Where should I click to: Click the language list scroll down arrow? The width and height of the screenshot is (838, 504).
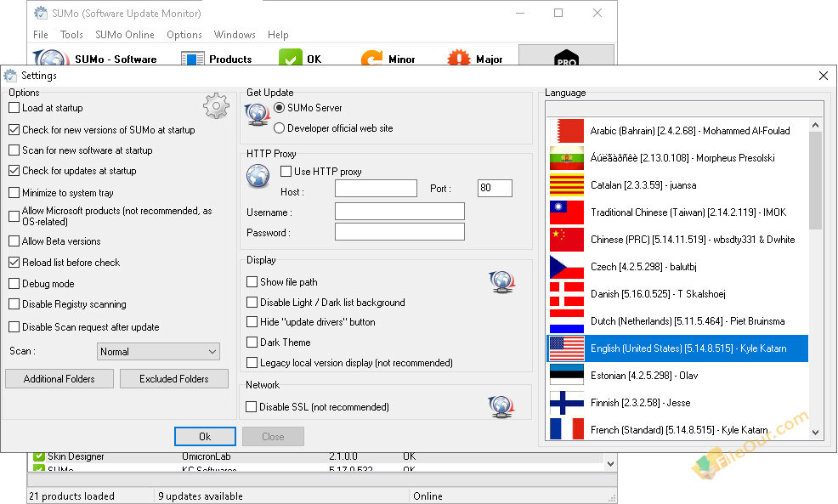815,432
